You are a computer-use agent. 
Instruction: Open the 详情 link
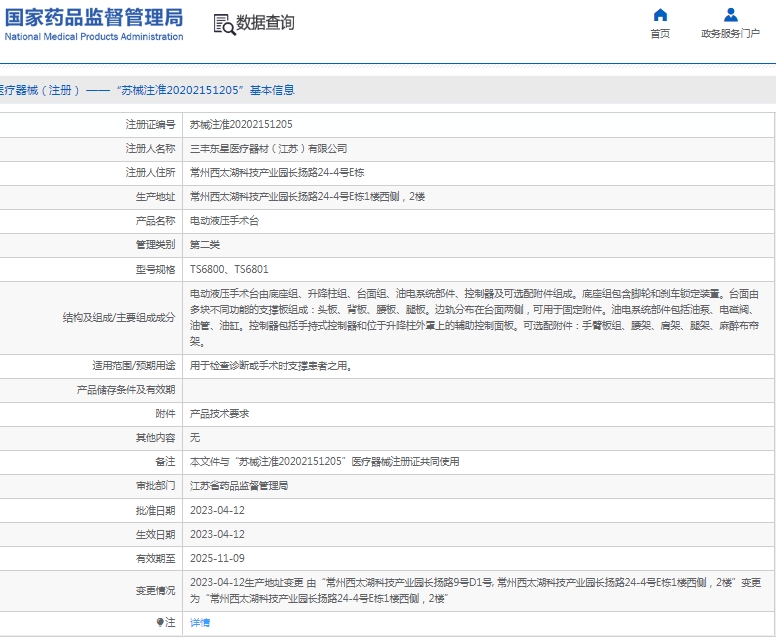(200, 623)
